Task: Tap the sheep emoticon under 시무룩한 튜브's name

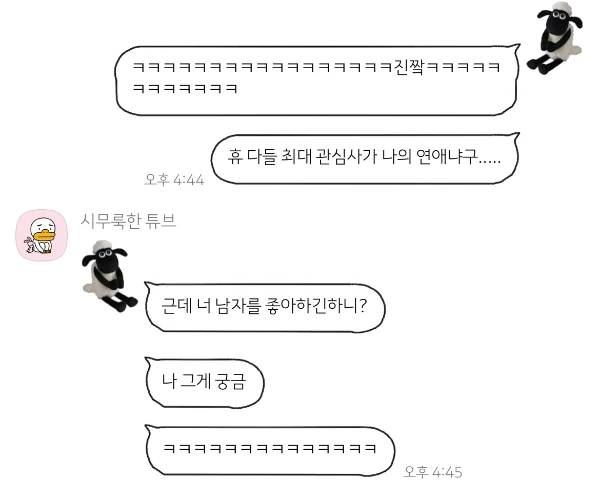Action: pos(109,276)
